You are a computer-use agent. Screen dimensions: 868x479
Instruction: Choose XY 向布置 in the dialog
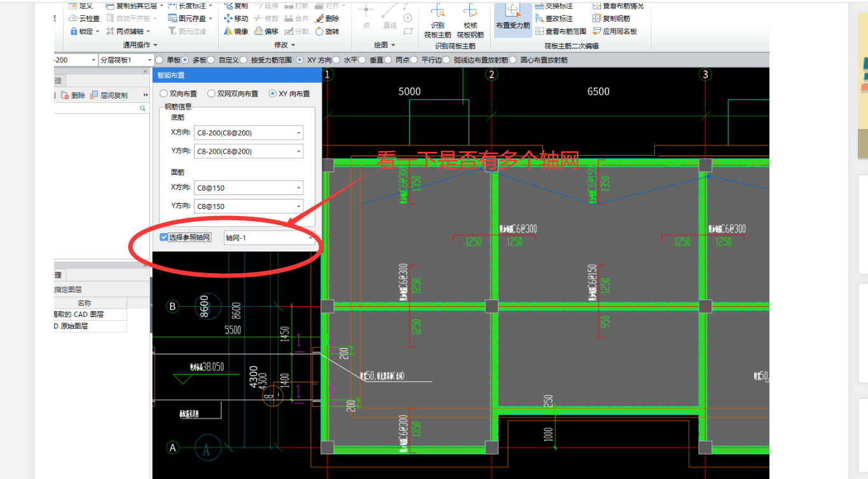tap(289, 93)
